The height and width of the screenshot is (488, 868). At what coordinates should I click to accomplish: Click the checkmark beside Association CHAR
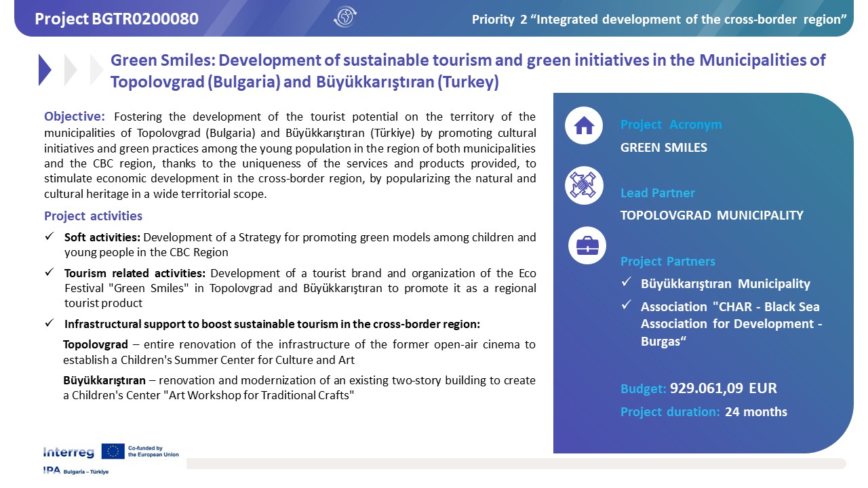pyautogui.click(x=627, y=306)
